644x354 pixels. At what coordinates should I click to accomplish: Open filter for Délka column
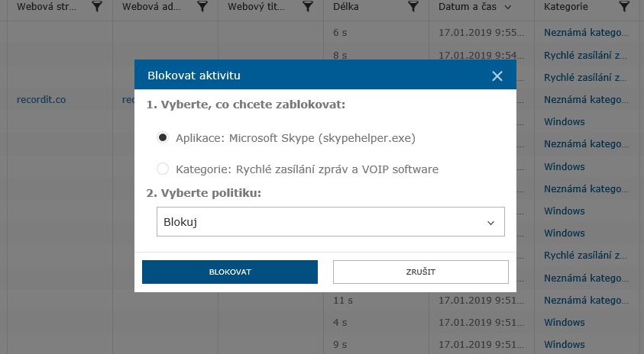coord(413,7)
